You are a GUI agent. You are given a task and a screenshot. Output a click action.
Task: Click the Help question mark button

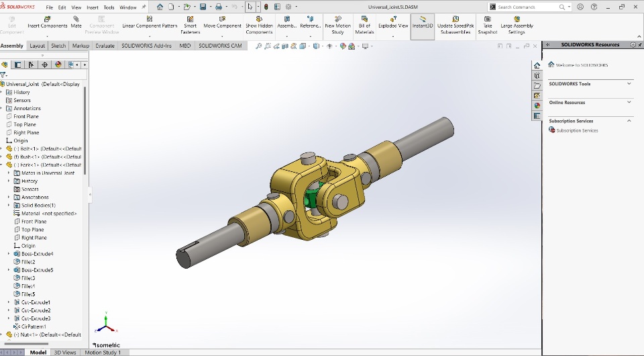[594, 7]
